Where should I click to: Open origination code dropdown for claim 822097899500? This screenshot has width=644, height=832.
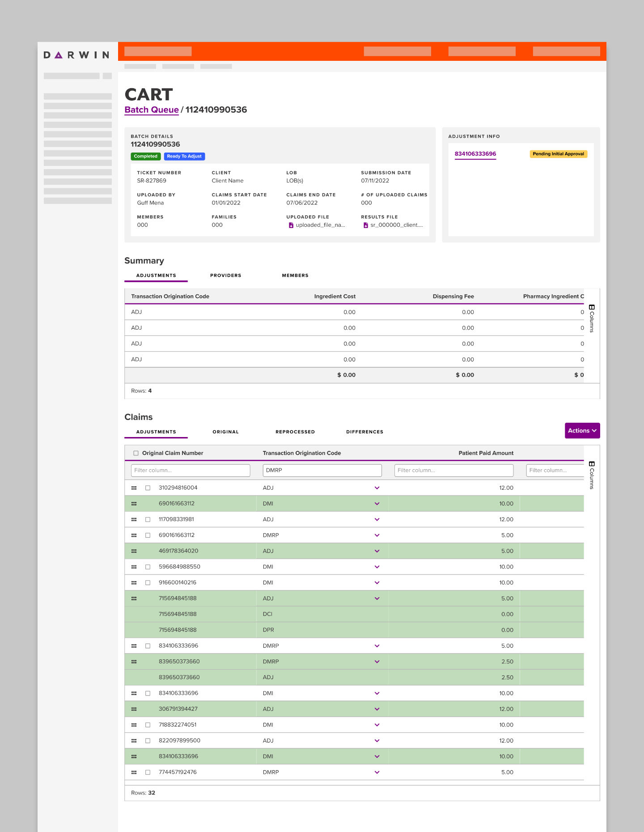coord(377,741)
